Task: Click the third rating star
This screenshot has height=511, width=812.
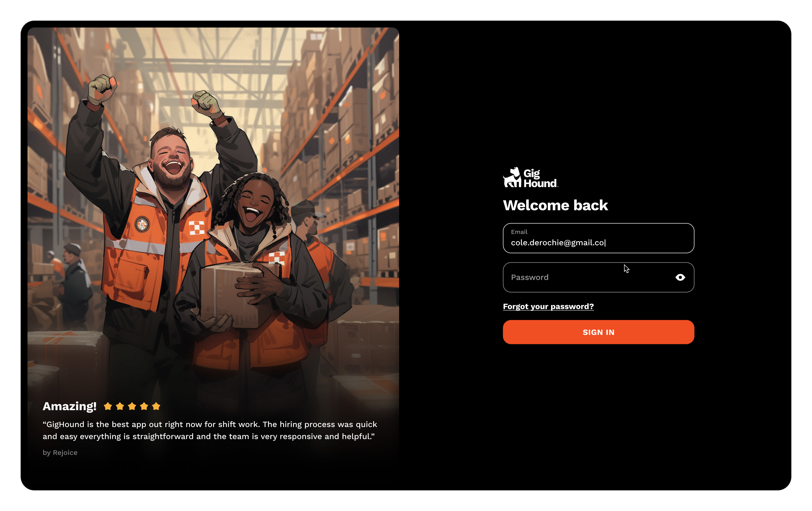Action: pos(132,406)
